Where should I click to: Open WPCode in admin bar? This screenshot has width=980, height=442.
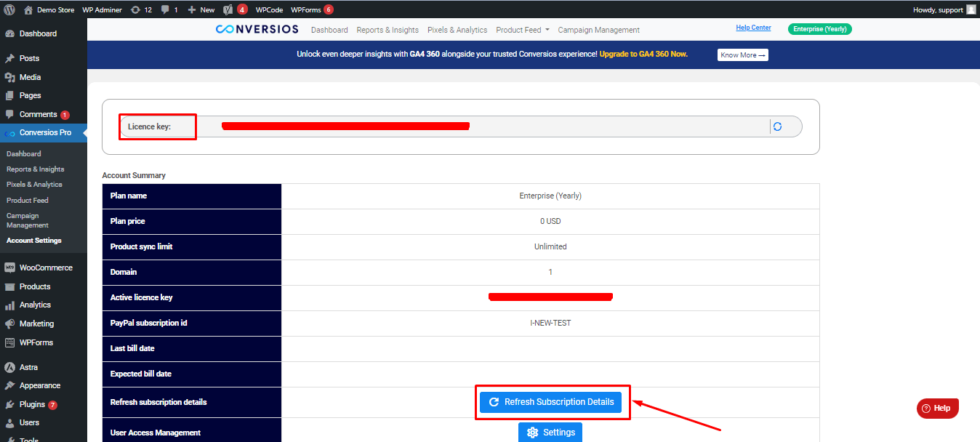(269, 9)
